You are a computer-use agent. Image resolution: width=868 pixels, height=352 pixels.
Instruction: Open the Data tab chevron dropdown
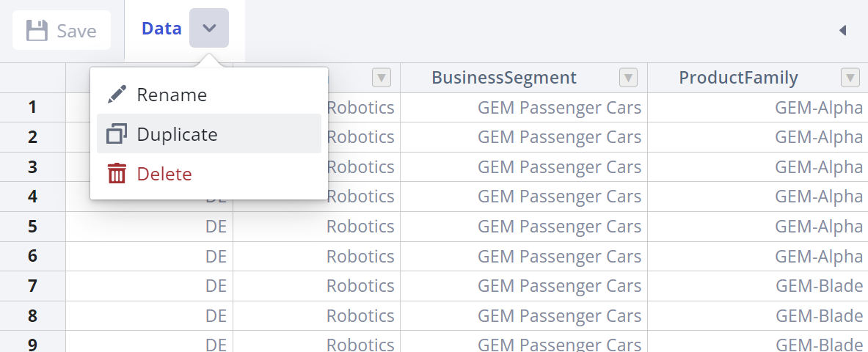[209, 29]
